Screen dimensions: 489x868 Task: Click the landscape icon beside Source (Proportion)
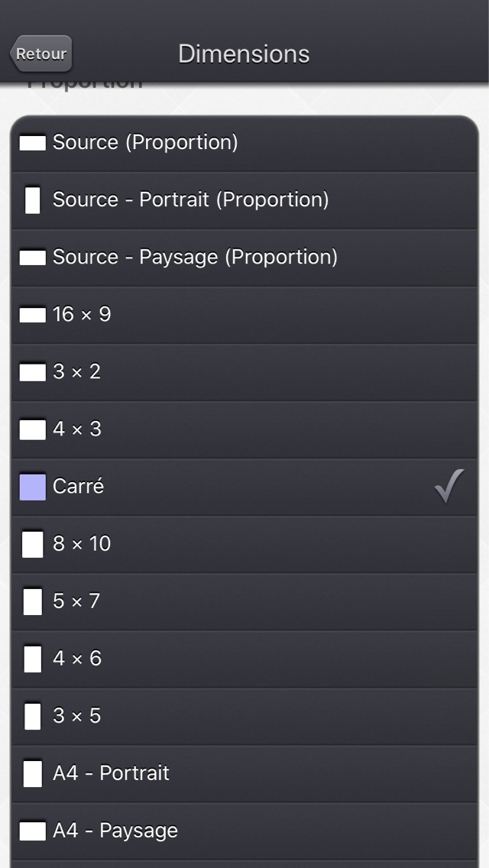coord(33,143)
